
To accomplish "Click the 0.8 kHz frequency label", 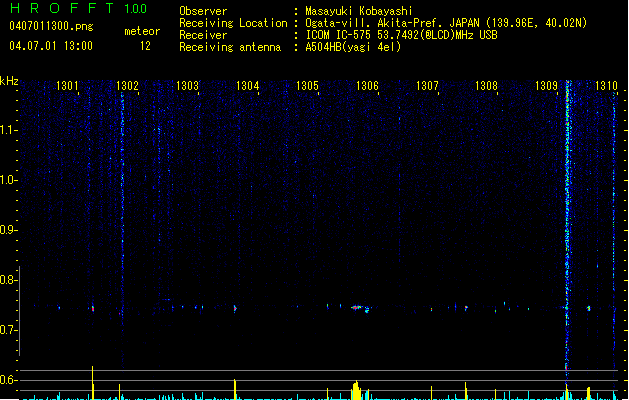I will [8, 280].
